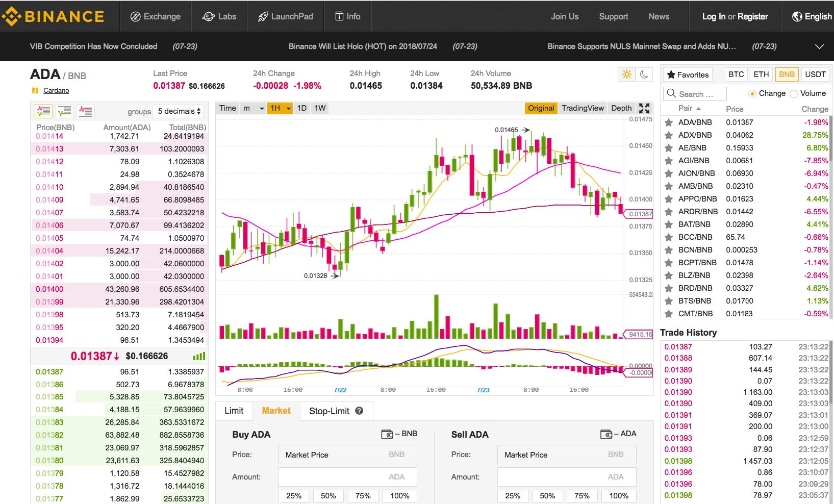Switch chart to TradingView

[x=583, y=108]
